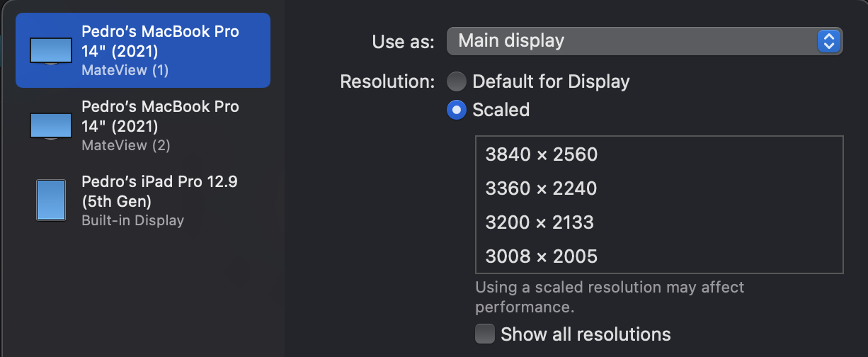Choose the 3840 × 2560 resolution
868x357 pixels.
[x=659, y=154]
